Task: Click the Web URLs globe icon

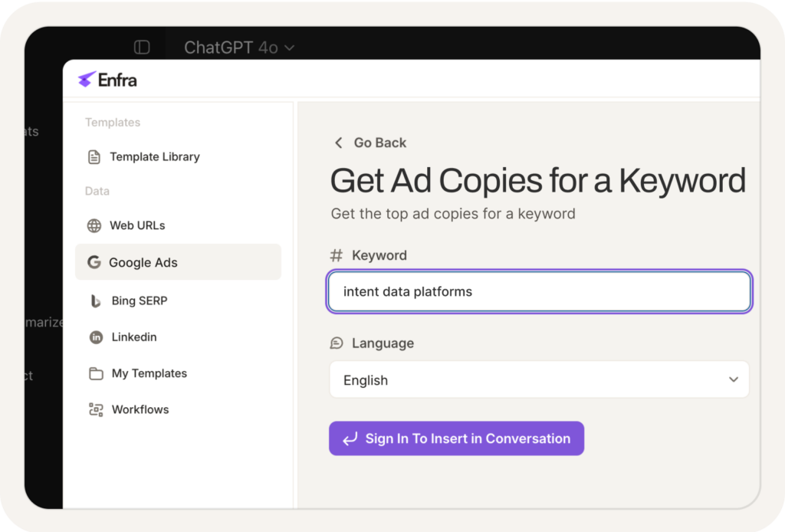Action: 94,225
